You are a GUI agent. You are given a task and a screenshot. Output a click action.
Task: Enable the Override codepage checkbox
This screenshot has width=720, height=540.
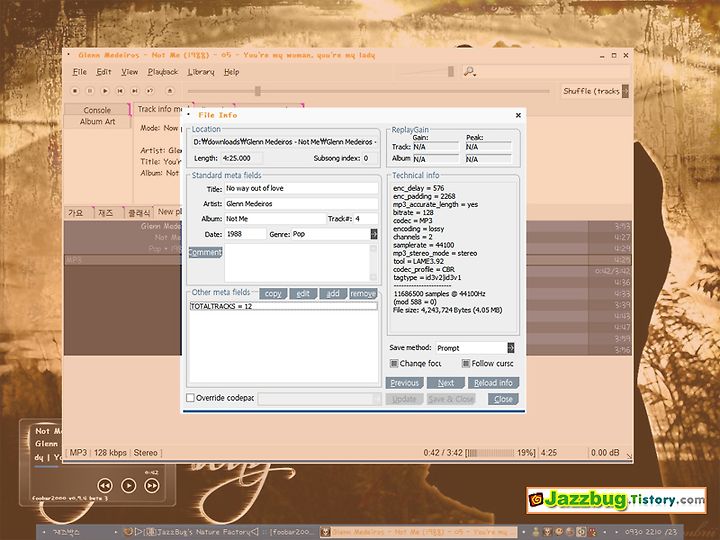[191, 398]
